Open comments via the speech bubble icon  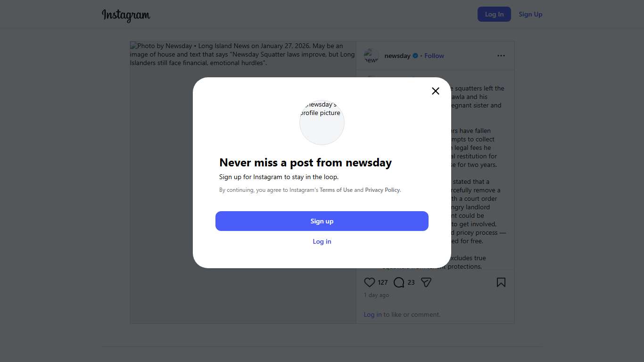(399, 282)
